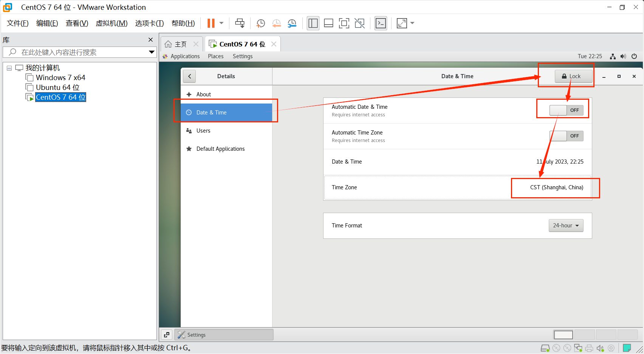Enter full screen mode icon

pyautogui.click(x=344, y=23)
